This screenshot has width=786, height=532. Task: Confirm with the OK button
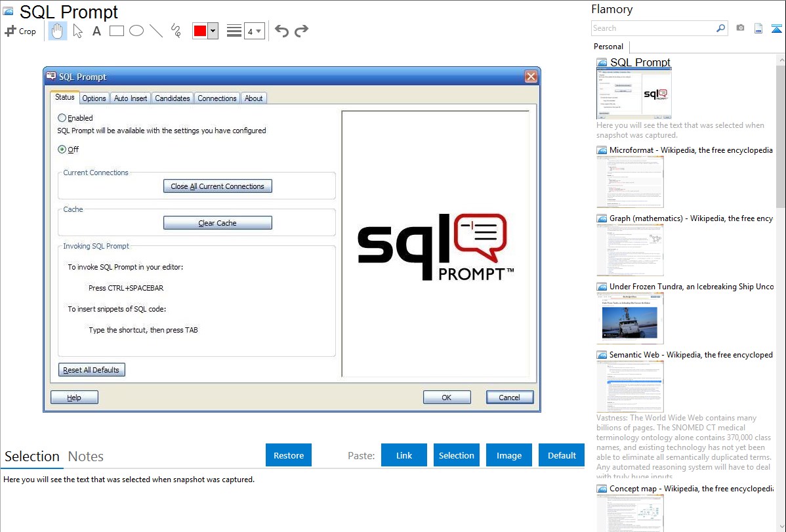pyautogui.click(x=447, y=398)
